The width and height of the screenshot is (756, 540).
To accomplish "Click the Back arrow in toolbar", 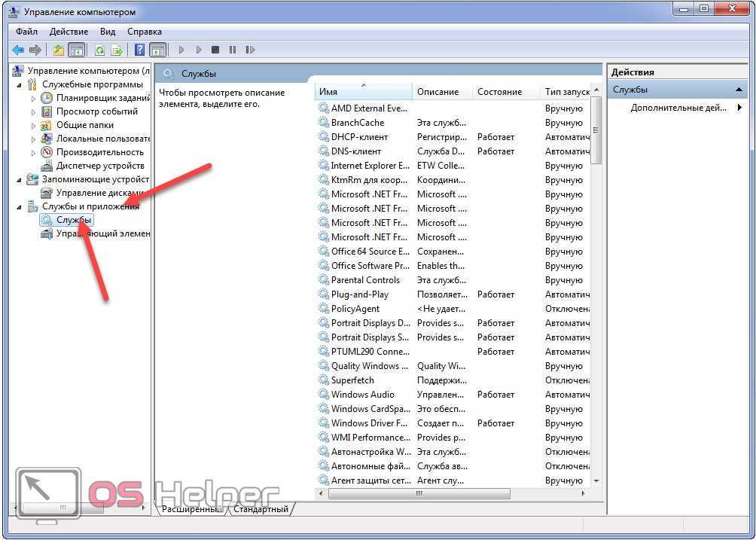I will 18,50.
